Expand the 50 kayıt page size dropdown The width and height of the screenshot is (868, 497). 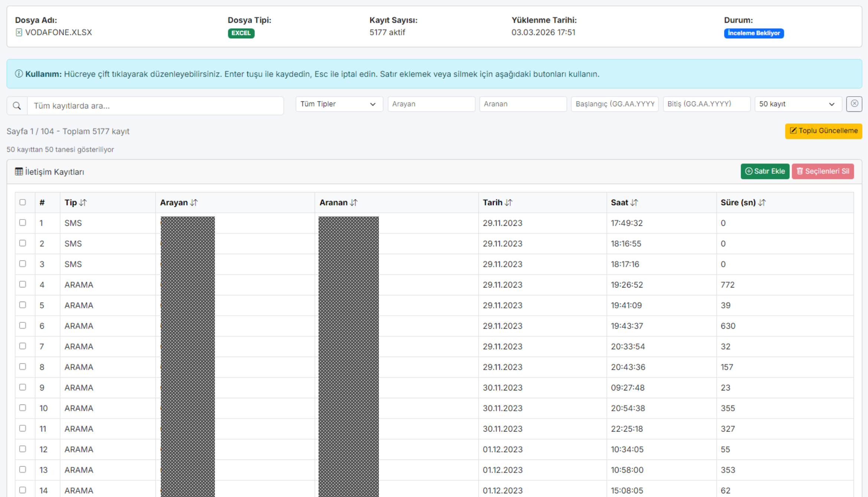click(797, 104)
